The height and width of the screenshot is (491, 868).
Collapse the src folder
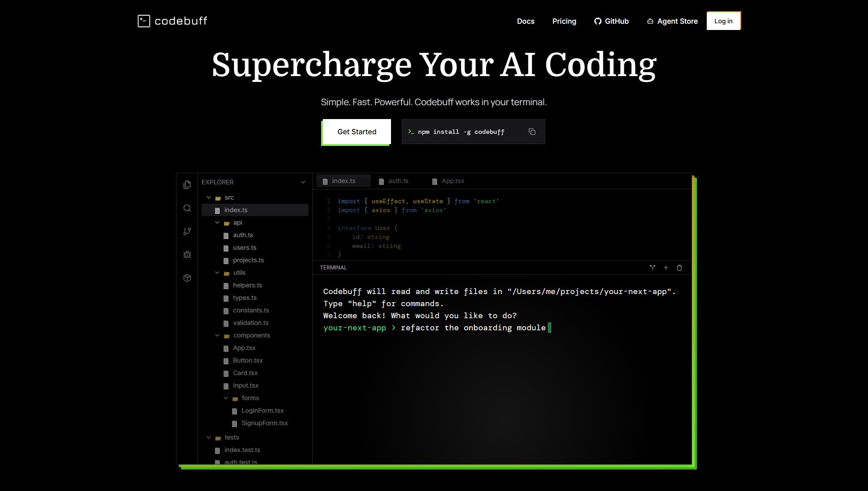point(209,197)
